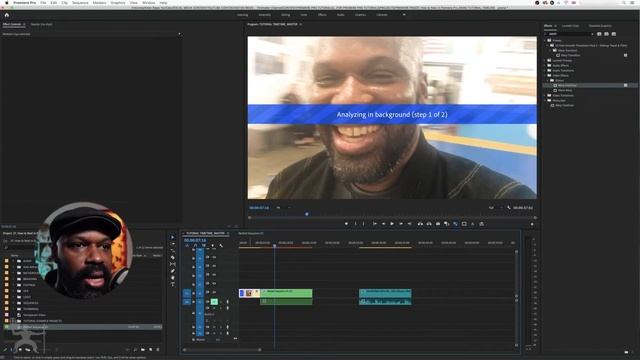Select the Ripple Edit tool

[173, 251]
